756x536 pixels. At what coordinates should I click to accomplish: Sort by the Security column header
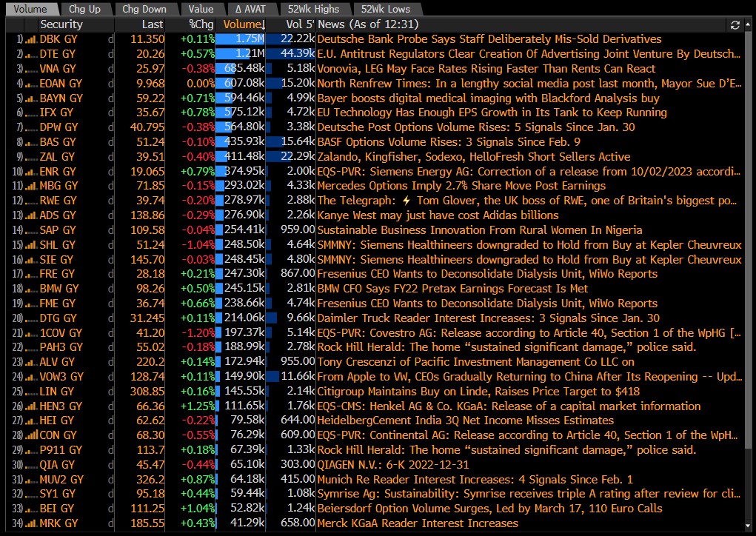(61, 24)
